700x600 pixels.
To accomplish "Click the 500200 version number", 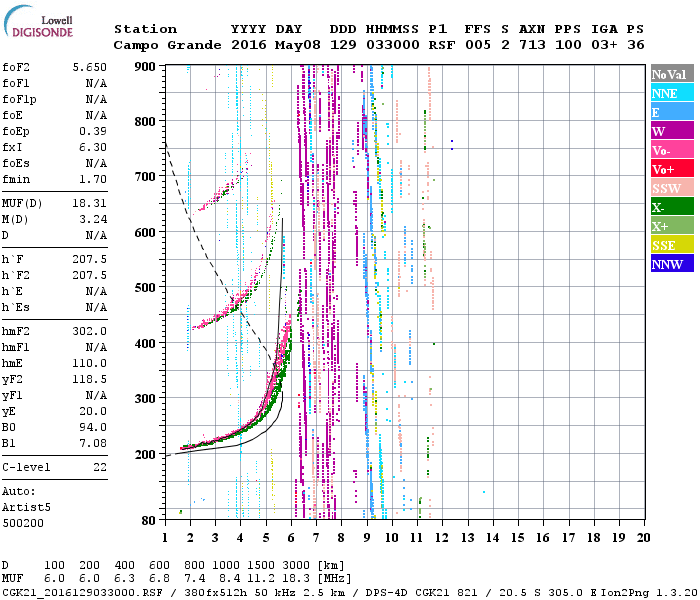I will point(23,523).
